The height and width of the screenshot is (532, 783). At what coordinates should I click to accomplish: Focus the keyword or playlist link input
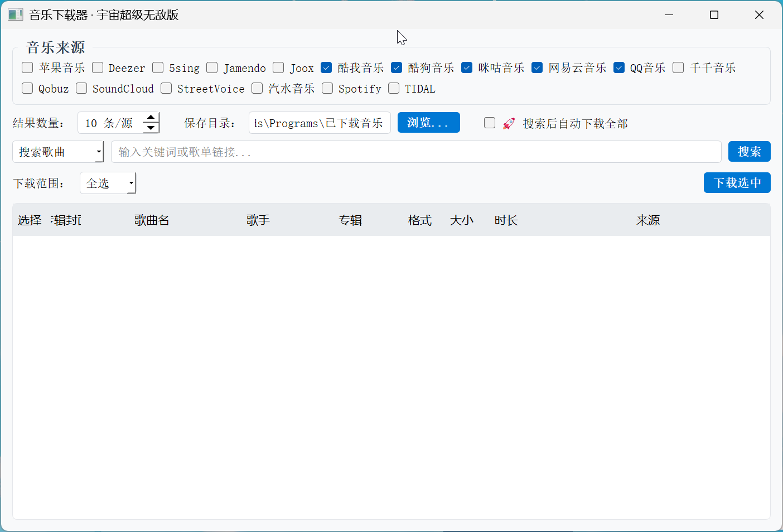pyautogui.click(x=416, y=152)
